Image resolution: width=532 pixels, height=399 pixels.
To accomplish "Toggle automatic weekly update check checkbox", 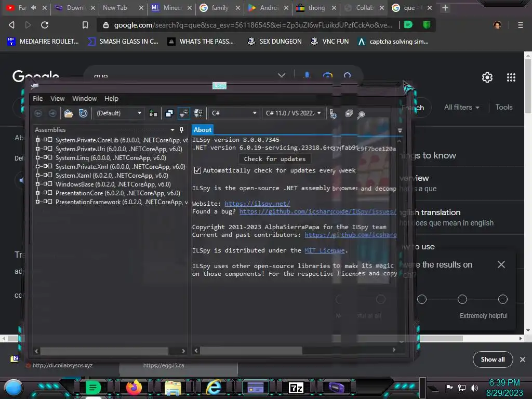I will pos(197,170).
